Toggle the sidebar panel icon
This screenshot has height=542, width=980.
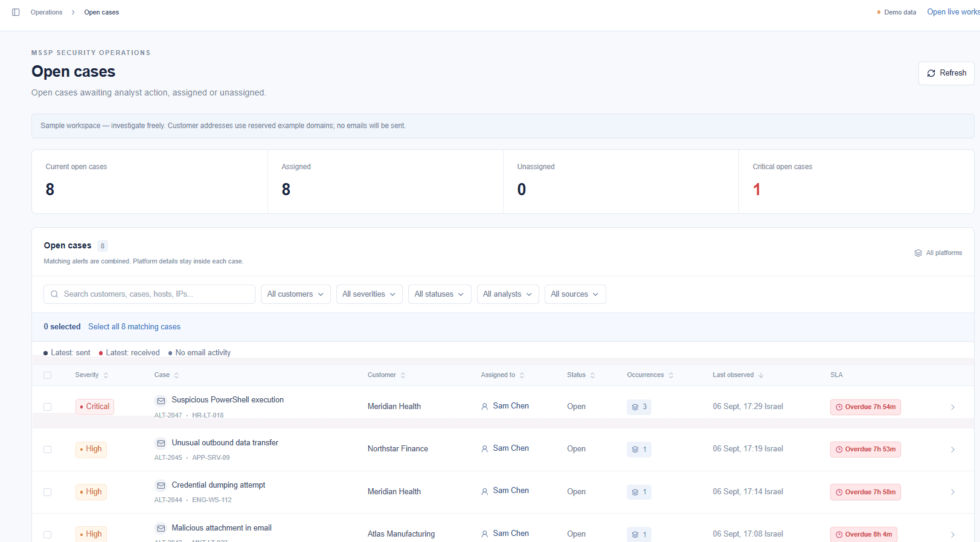pos(16,12)
